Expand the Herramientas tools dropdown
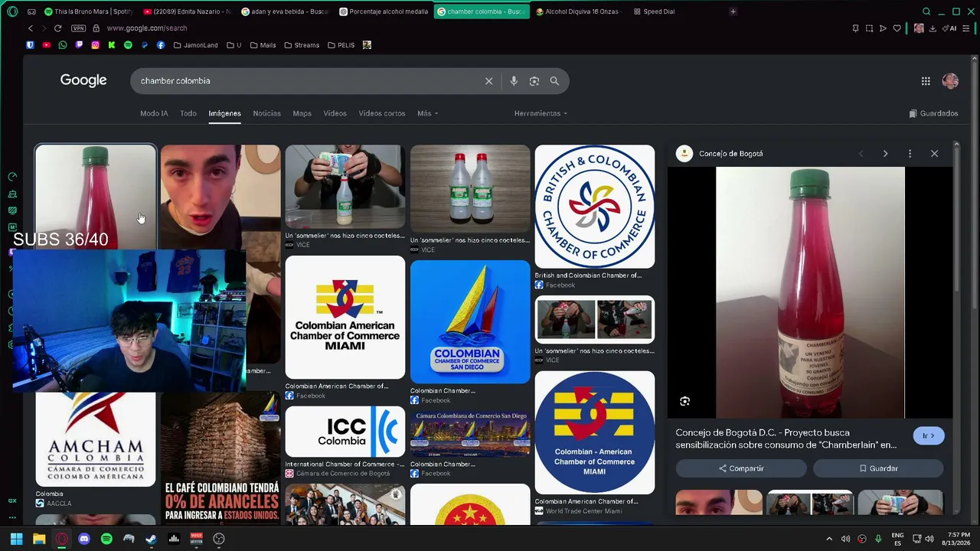Screen dimensions: 980x551 pyautogui.click(x=541, y=113)
